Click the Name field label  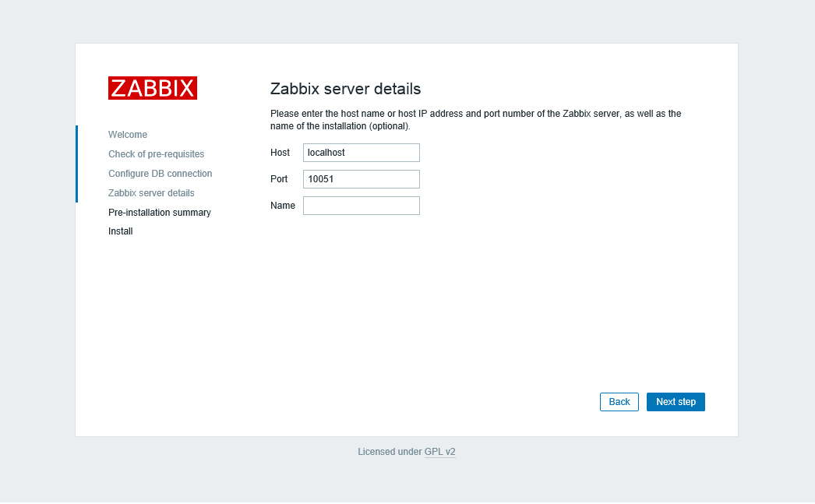pos(283,206)
